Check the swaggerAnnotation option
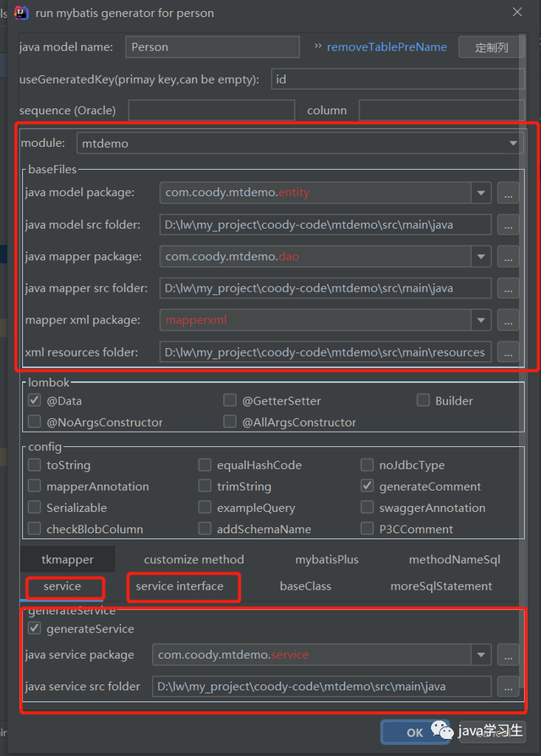 coord(367,507)
